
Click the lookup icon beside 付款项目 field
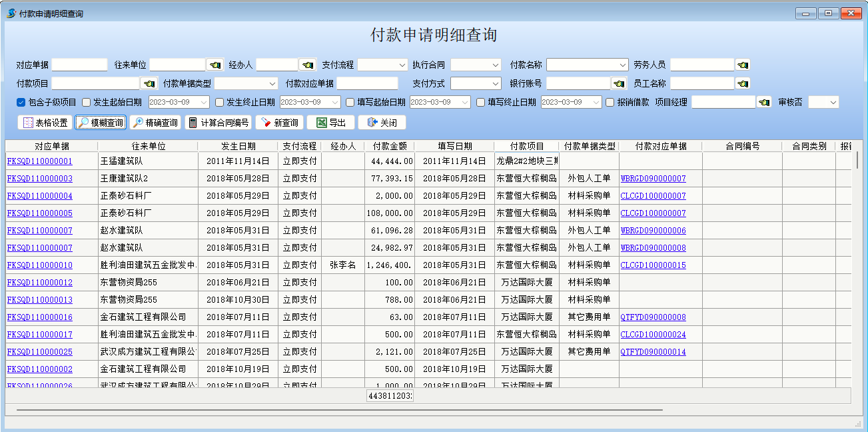[x=149, y=84]
